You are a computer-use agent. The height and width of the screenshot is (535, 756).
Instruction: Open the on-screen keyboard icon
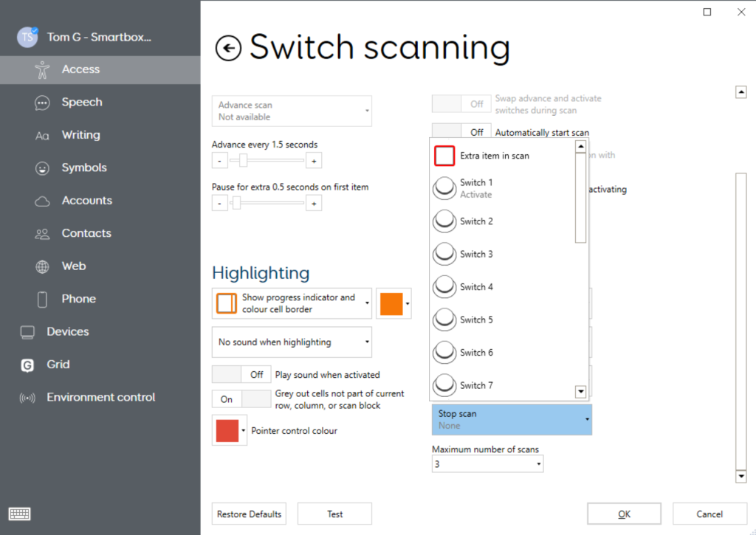19,514
